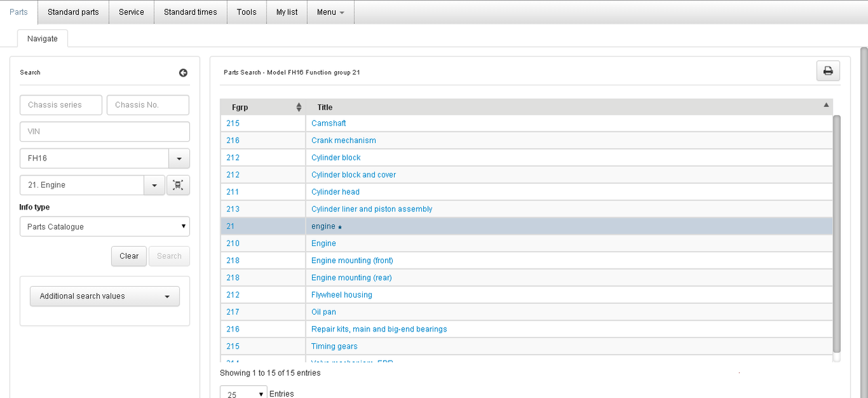The image size is (868, 398).
Task: Open the Timing gears link
Action: tap(334, 346)
